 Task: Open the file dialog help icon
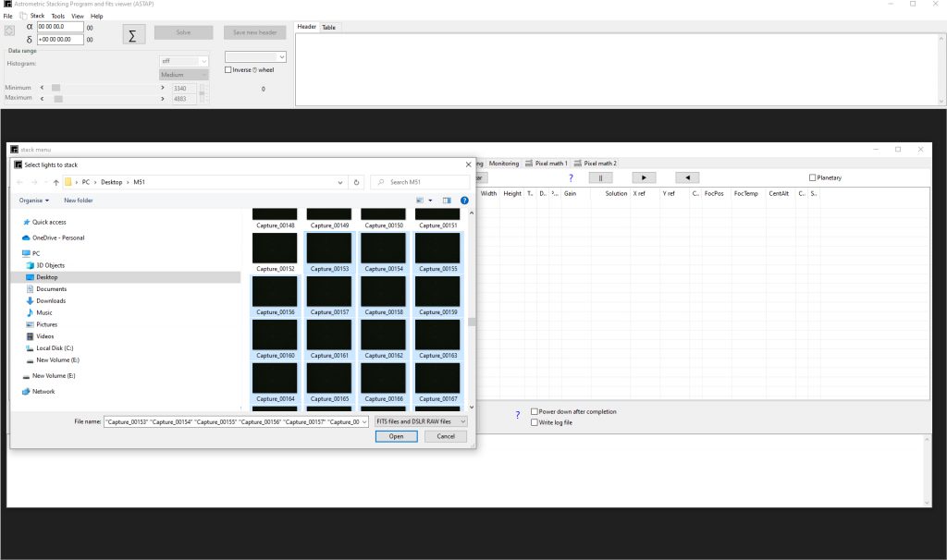tap(464, 201)
